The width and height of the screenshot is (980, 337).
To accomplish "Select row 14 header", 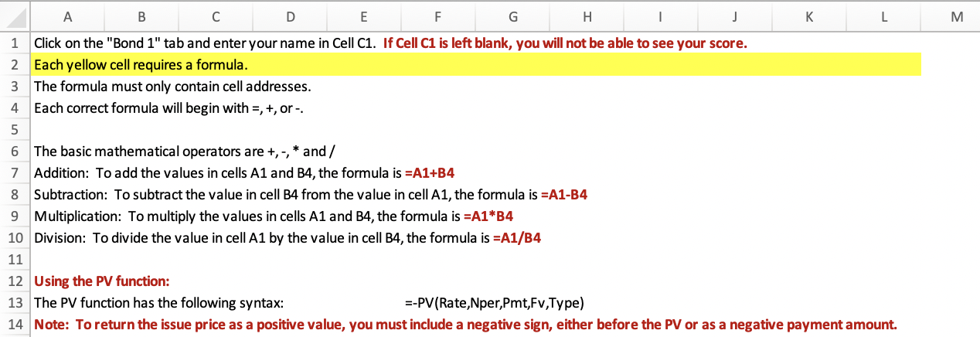I will [15, 325].
